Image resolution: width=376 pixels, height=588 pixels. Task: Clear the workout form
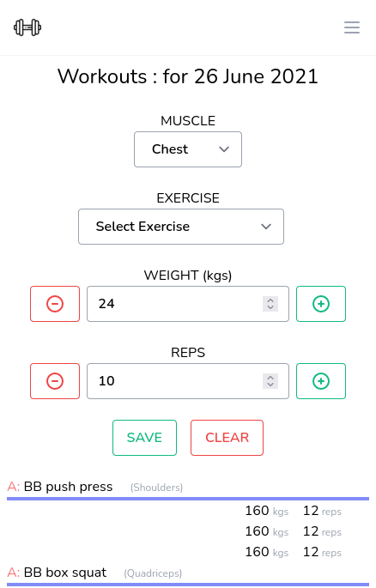click(227, 438)
